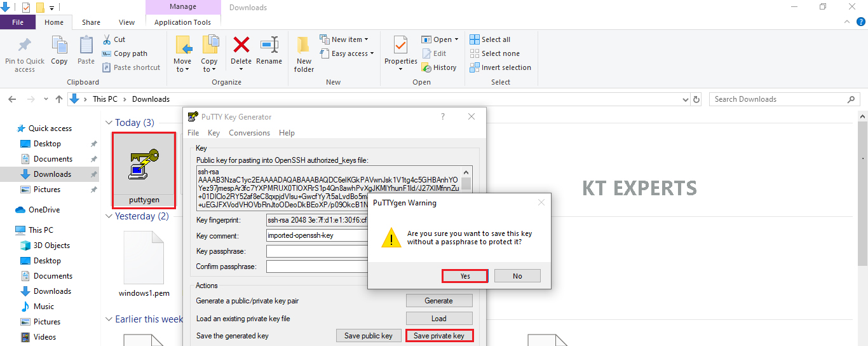Click the search magnifier icon
The image size is (868, 346).
851,99
